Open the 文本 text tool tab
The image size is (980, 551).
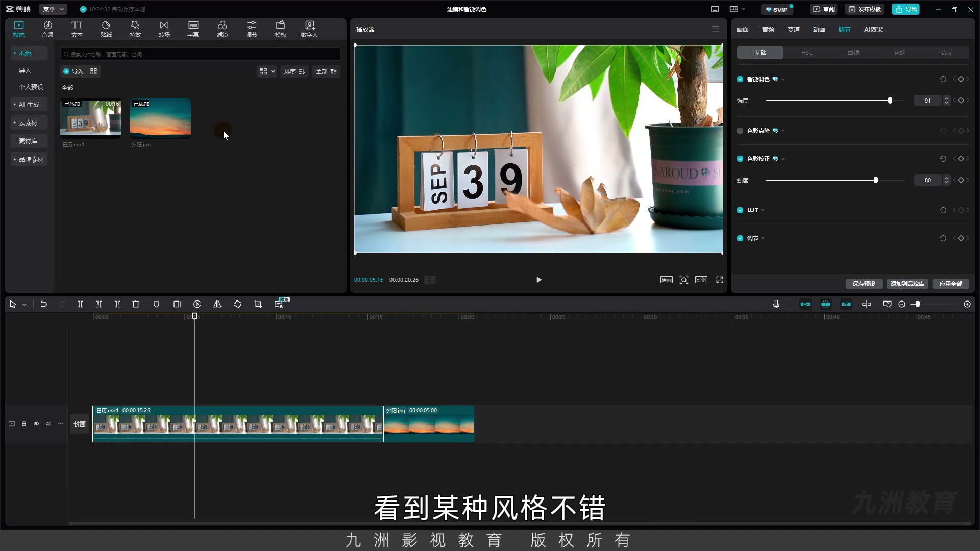coord(77,29)
